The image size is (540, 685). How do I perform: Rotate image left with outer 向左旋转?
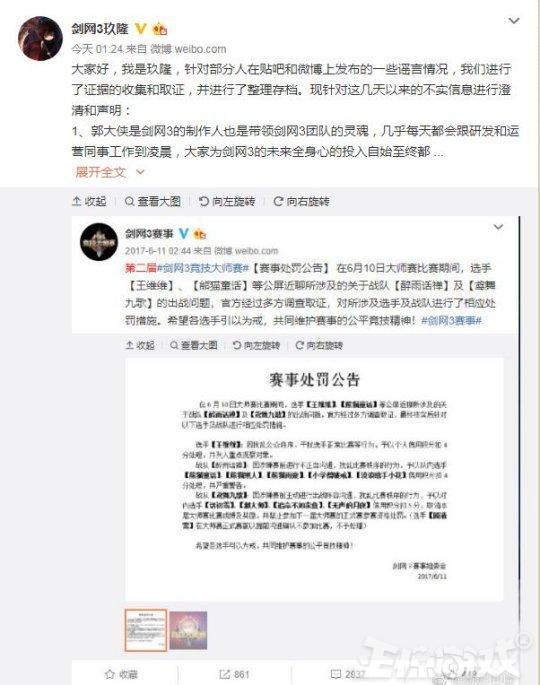click(227, 201)
